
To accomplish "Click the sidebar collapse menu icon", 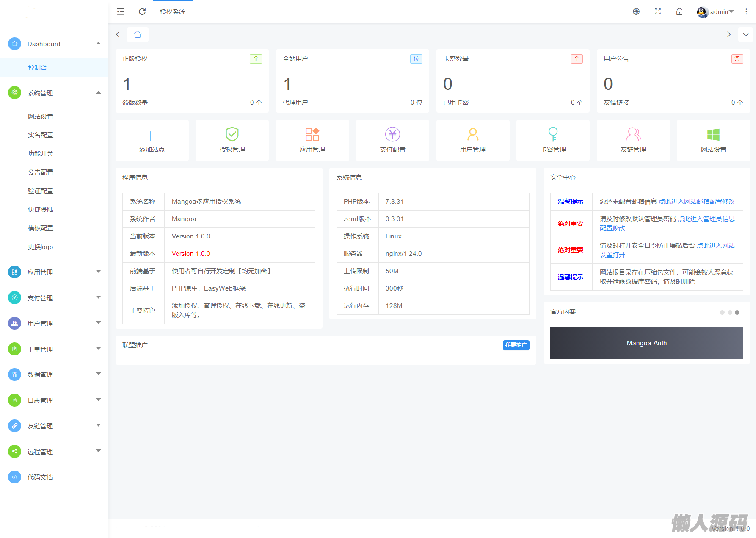I will pos(121,12).
